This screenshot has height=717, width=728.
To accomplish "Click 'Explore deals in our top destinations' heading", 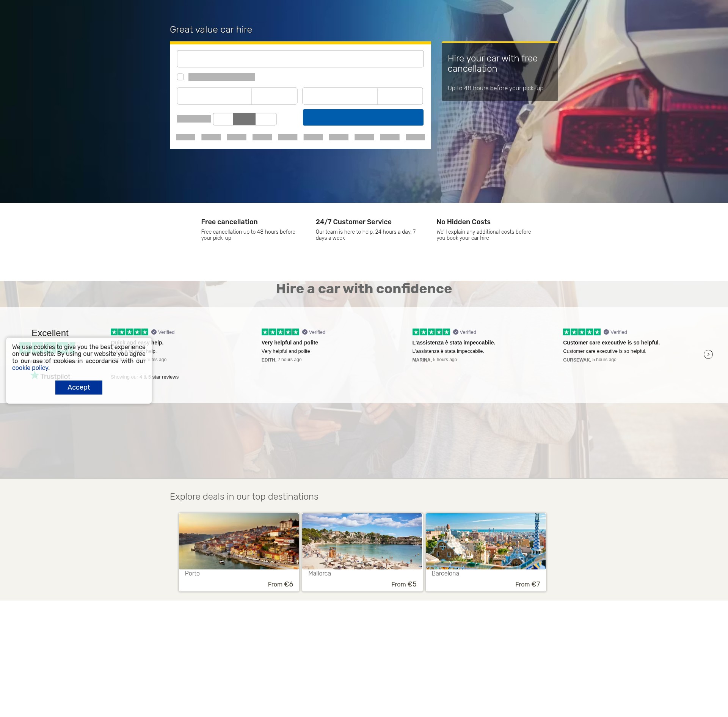I will 244,497.
